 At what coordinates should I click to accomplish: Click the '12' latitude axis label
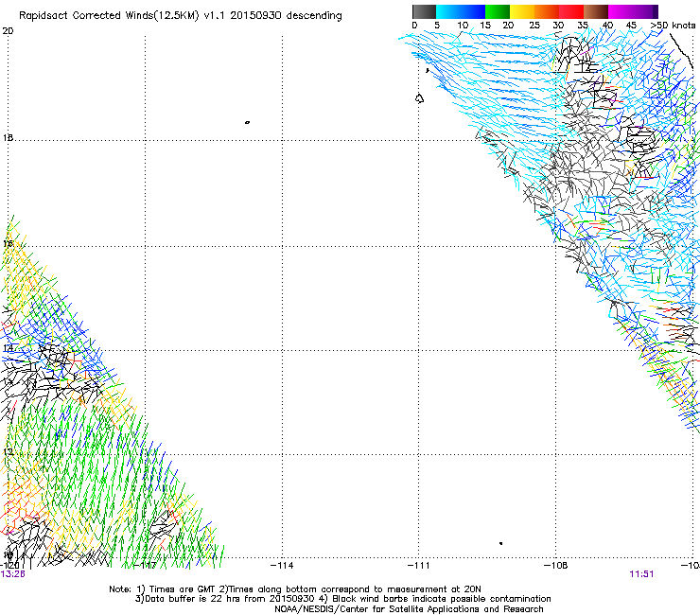click(8, 452)
